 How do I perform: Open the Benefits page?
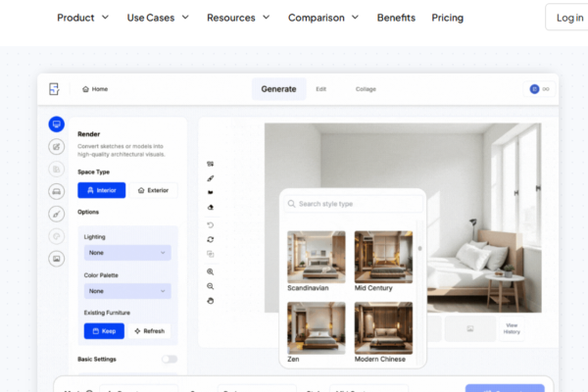396,18
